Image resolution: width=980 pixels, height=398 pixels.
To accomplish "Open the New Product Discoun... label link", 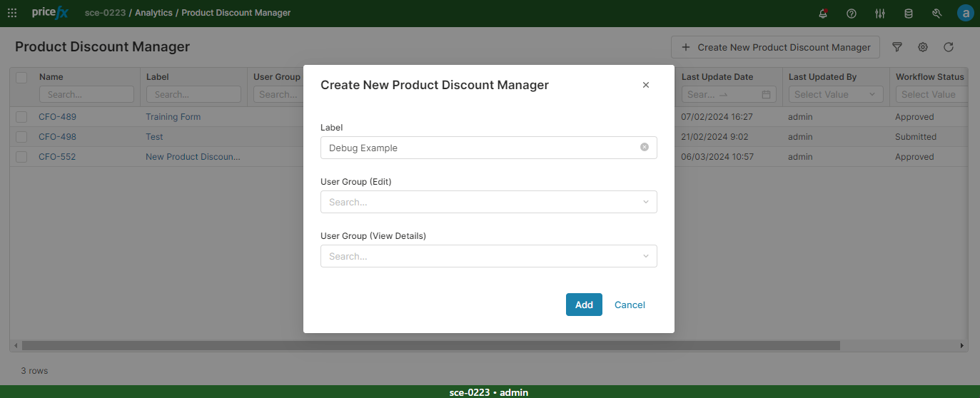I will (x=193, y=157).
